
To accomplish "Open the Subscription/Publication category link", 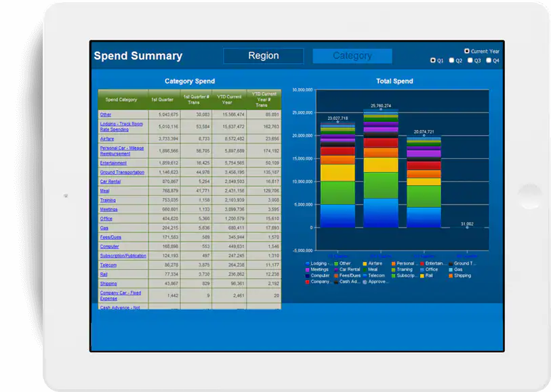I will pyautogui.click(x=124, y=255).
